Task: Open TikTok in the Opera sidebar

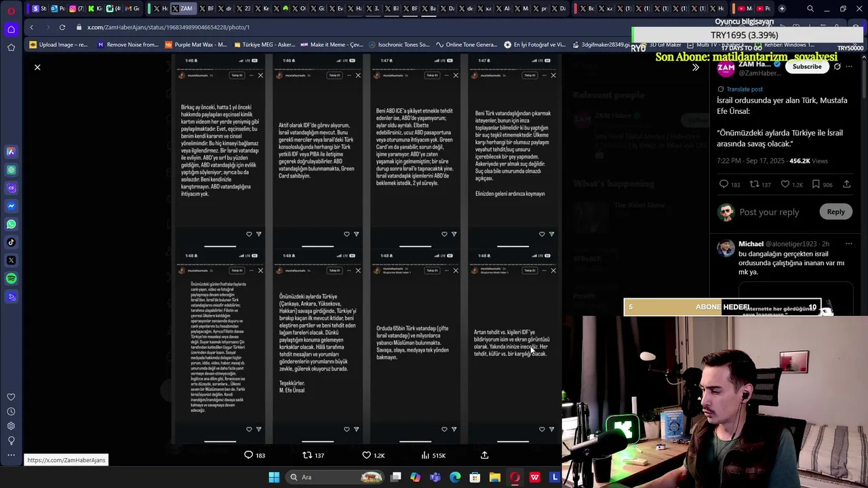Action: click(x=11, y=242)
